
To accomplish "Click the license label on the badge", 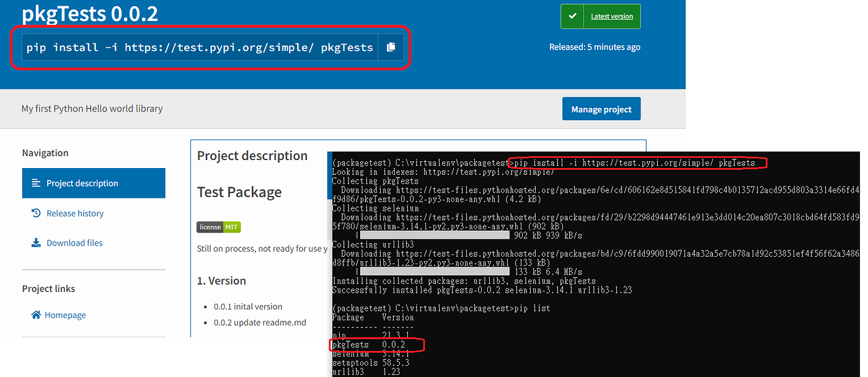I will click(210, 227).
